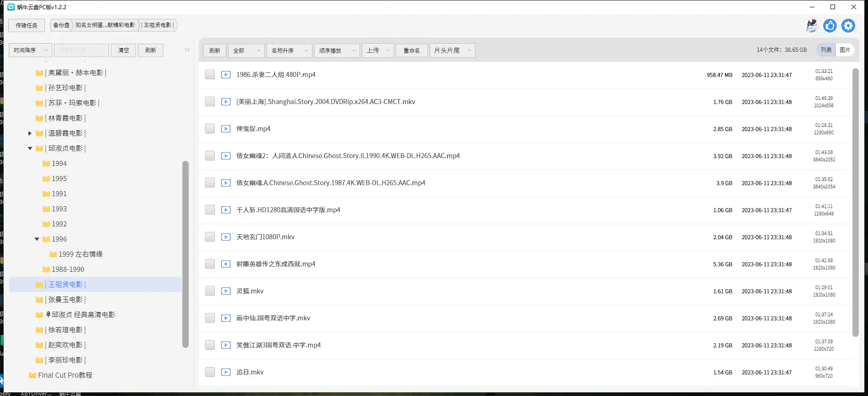Select 笑傲江湖3国粤双语.中字.mp4 file name
868x396 pixels.
(278, 345)
